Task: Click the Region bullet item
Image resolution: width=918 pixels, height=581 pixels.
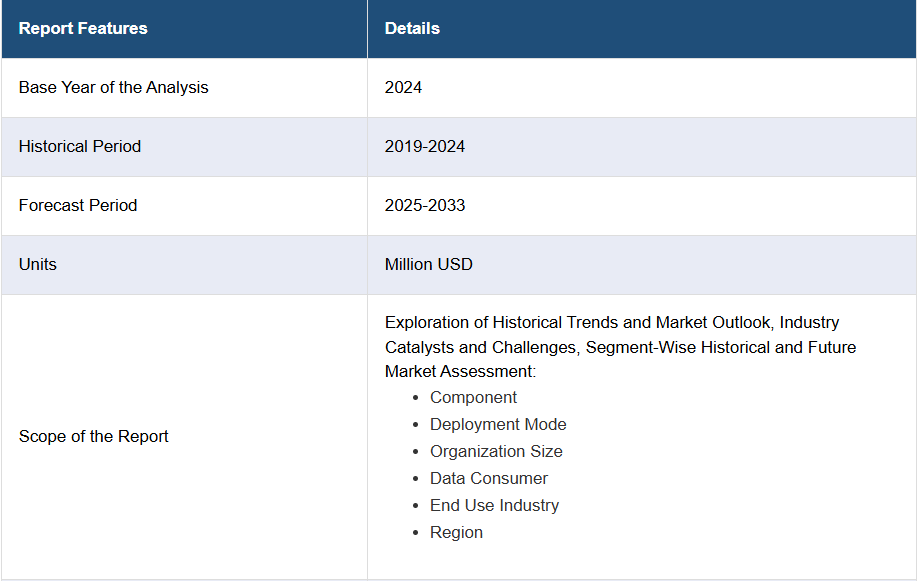Action: coord(457,532)
